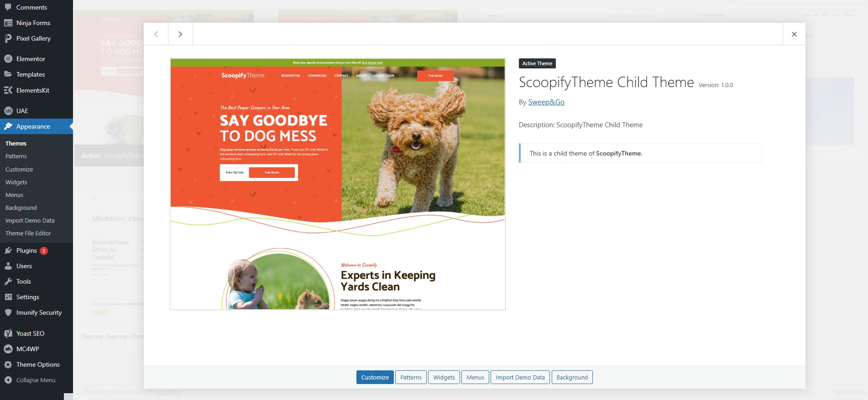Click the Ninja Forms sidebar icon
This screenshot has width=868, height=400.
point(8,23)
